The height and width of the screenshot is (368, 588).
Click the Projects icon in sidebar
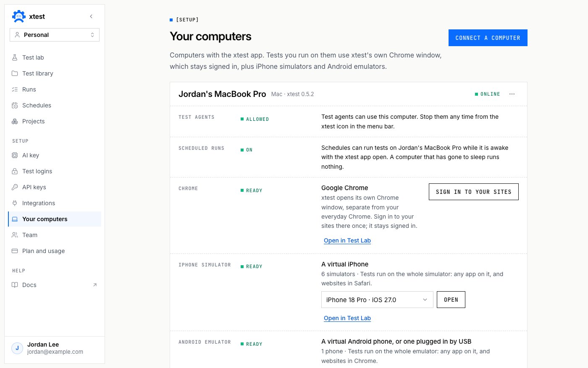(15, 121)
